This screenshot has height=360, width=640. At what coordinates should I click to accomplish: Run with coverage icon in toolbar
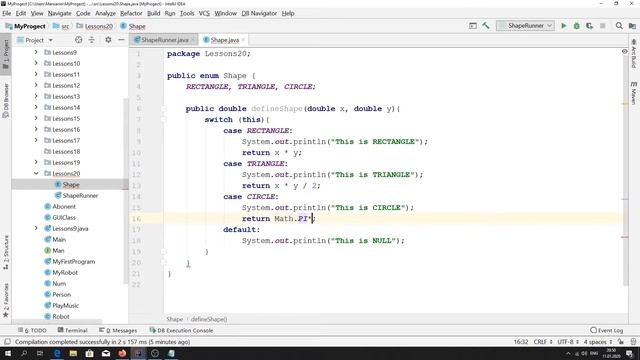click(589, 26)
